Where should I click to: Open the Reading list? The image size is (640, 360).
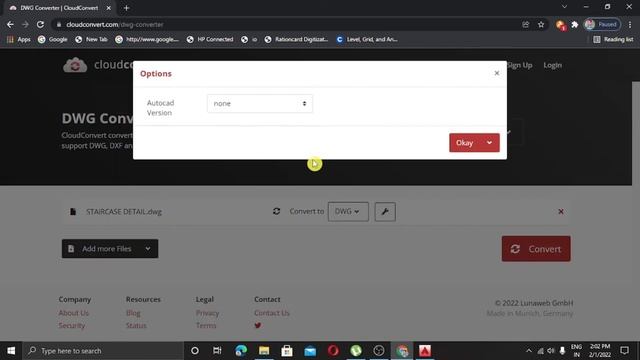point(613,39)
